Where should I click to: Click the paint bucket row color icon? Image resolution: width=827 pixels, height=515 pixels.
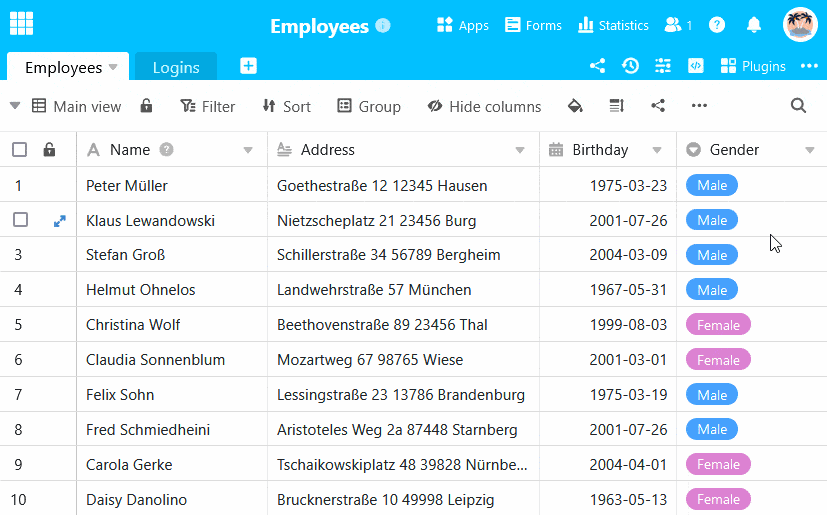tap(575, 106)
